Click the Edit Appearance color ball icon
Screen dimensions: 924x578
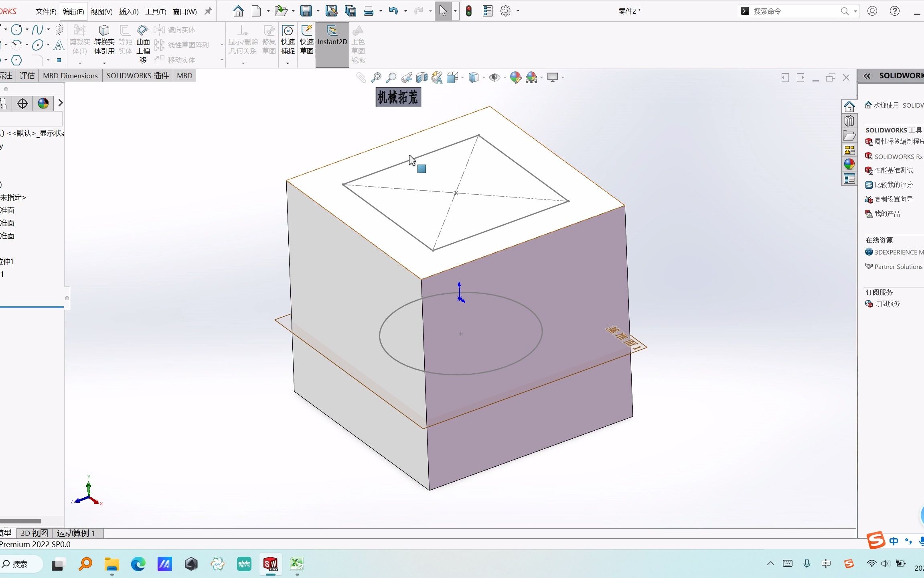click(x=516, y=77)
